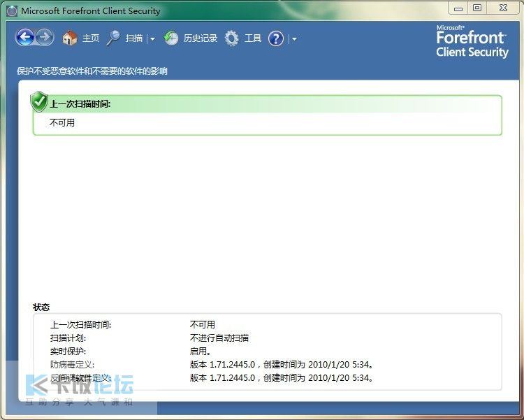524x420 pixels.
Task: Go to 主页 in the toolbar
Action: (x=91, y=38)
